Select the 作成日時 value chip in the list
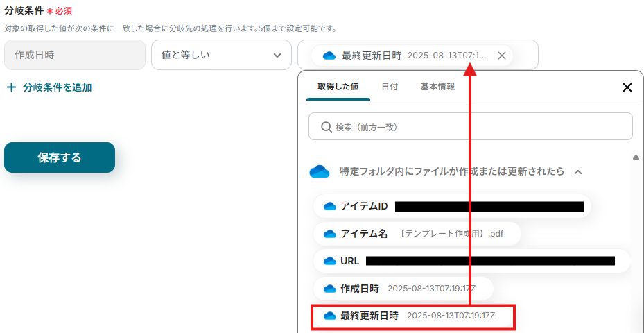 [x=403, y=289]
